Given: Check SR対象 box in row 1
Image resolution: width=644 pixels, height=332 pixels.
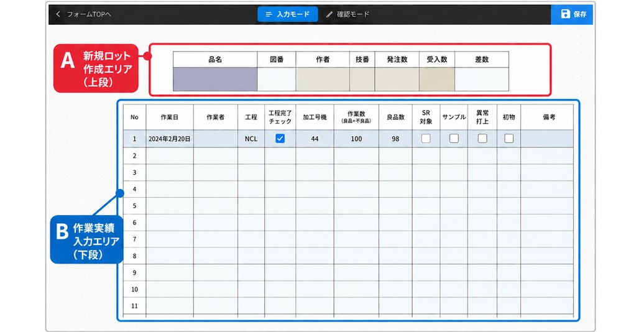Looking at the screenshot, I should 426,139.
